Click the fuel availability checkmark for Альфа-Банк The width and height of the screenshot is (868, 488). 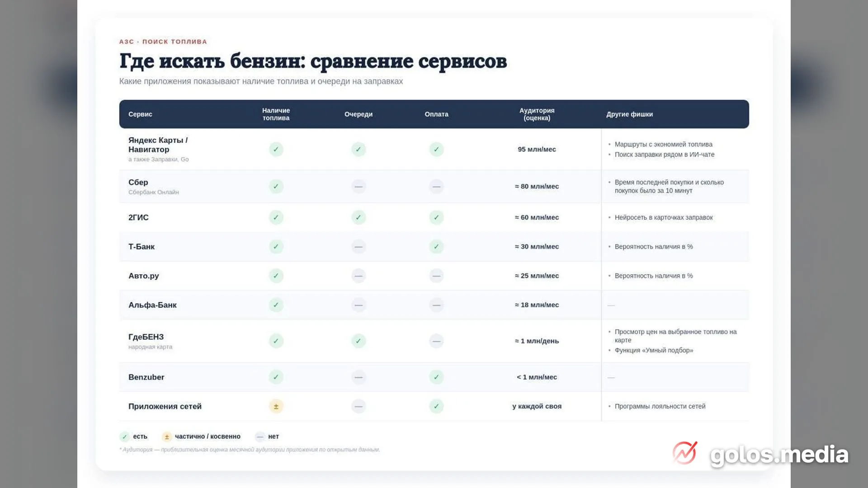tap(276, 305)
